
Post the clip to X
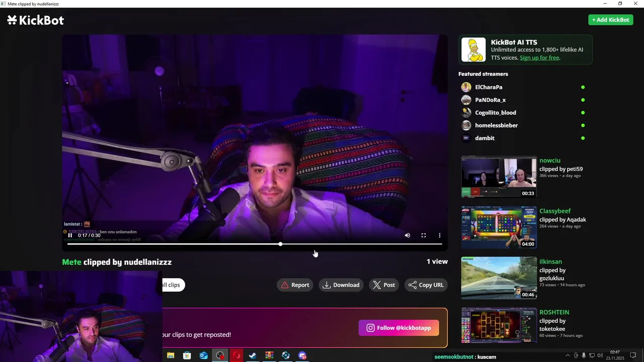384,285
